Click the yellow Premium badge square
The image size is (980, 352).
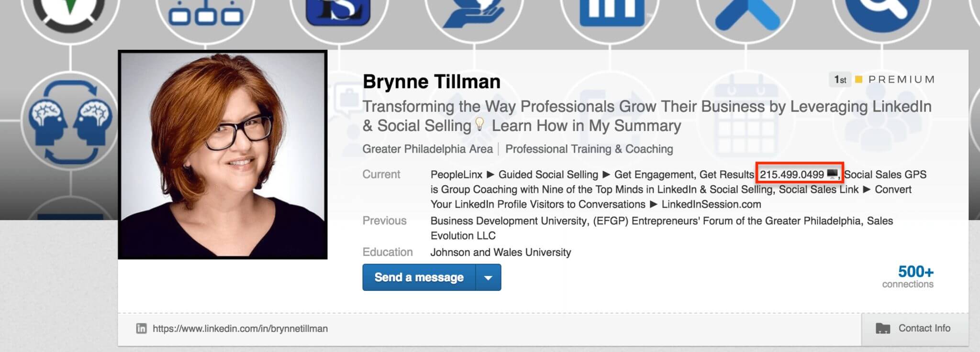[x=858, y=79]
